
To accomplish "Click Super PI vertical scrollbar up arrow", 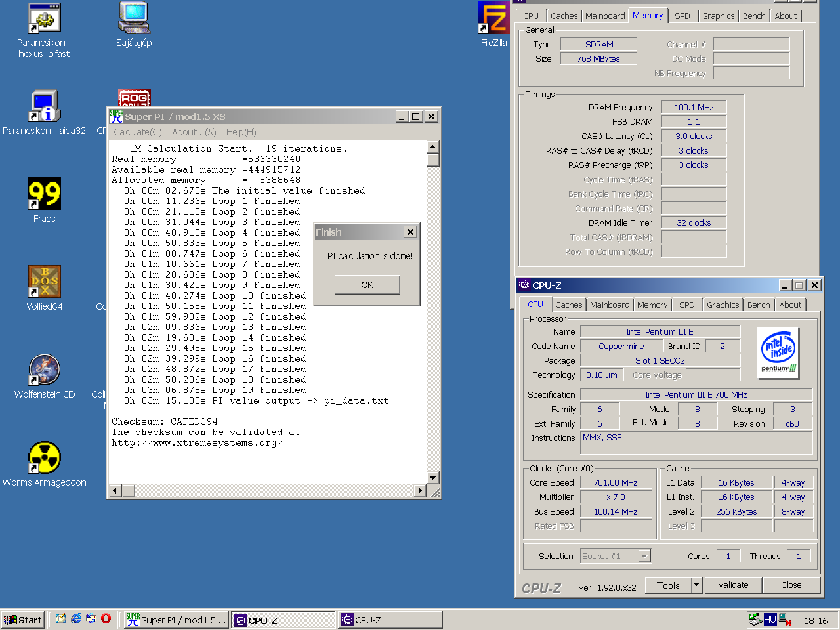I will [432, 147].
